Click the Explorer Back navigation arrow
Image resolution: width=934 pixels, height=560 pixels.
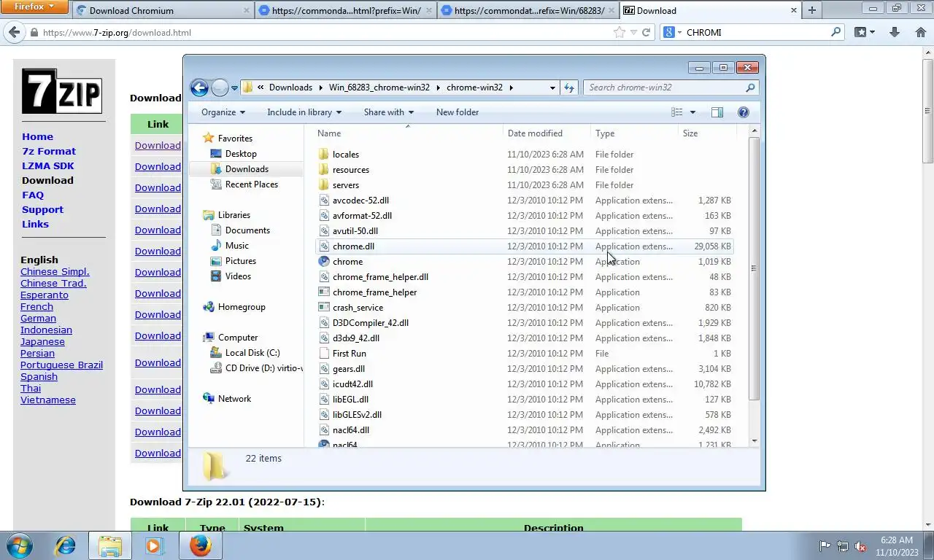point(199,87)
